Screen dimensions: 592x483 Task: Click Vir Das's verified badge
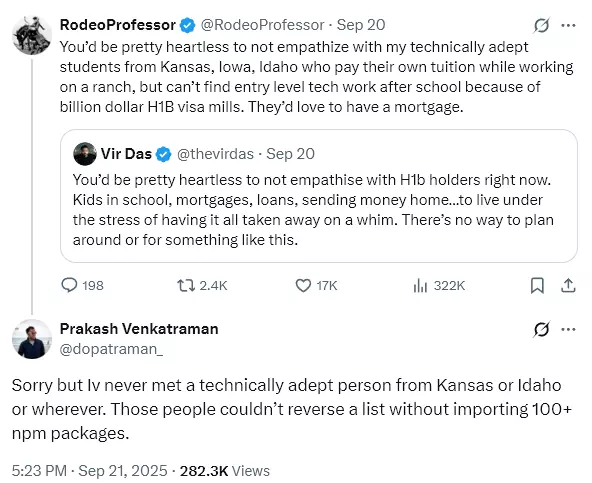click(x=163, y=154)
